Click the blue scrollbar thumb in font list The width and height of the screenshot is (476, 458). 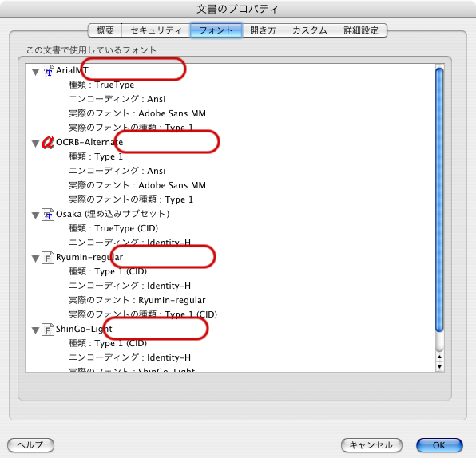point(439,200)
